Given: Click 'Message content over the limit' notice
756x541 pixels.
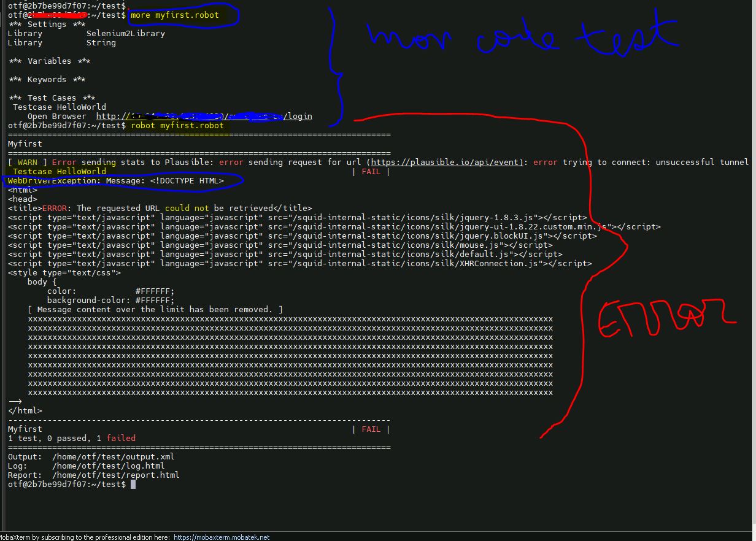Looking at the screenshot, I should [155, 310].
